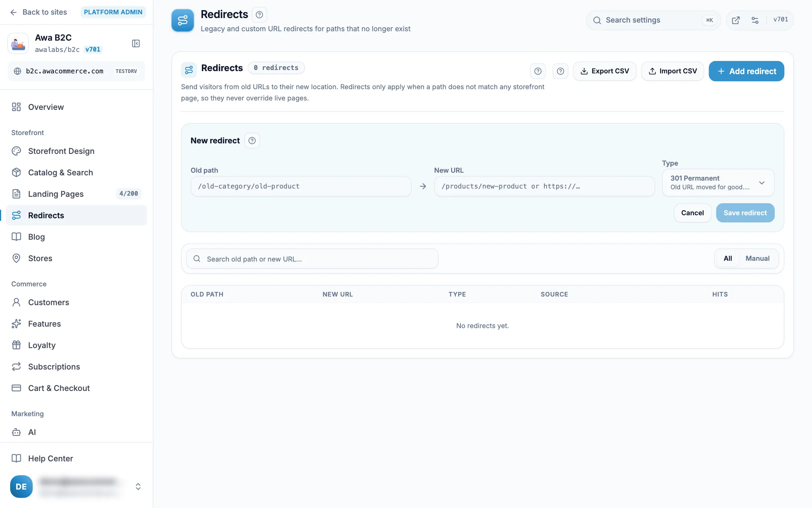The image size is (812, 508).
Task: Click the HITS column header
Action: [720, 294]
